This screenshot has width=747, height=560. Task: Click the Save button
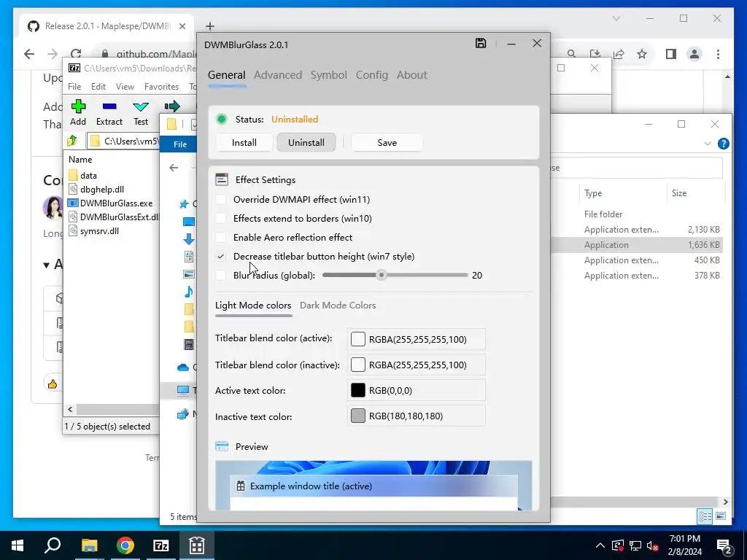[387, 142]
